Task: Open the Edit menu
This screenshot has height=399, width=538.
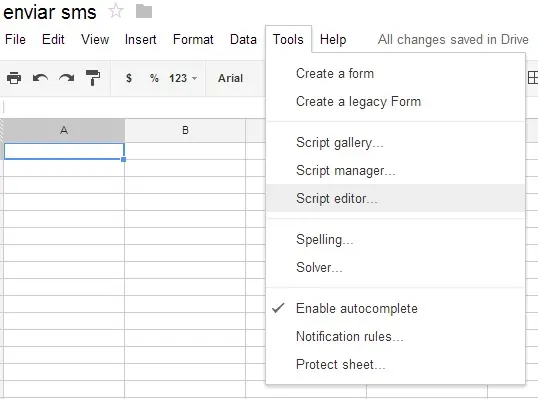Action: coord(53,39)
